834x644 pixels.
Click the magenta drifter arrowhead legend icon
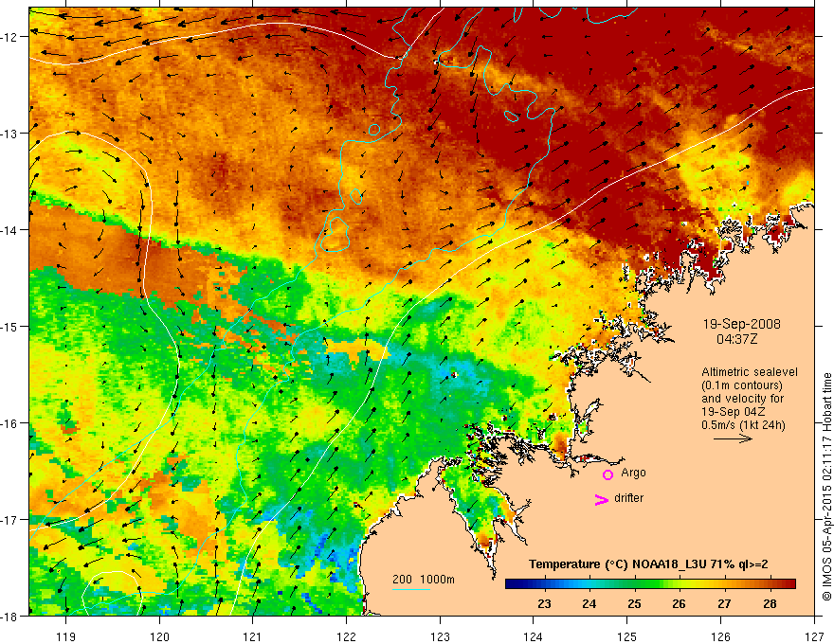pos(601,499)
